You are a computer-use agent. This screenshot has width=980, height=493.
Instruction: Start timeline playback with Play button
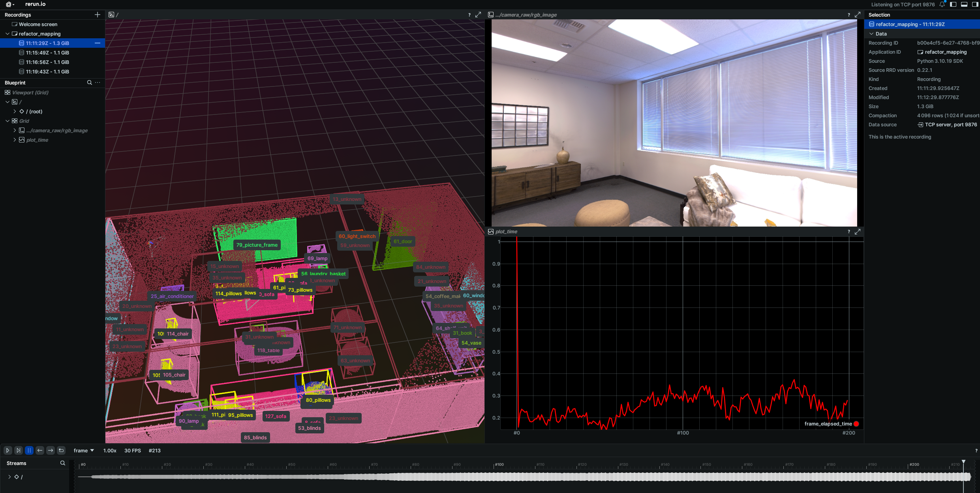(x=8, y=450)
